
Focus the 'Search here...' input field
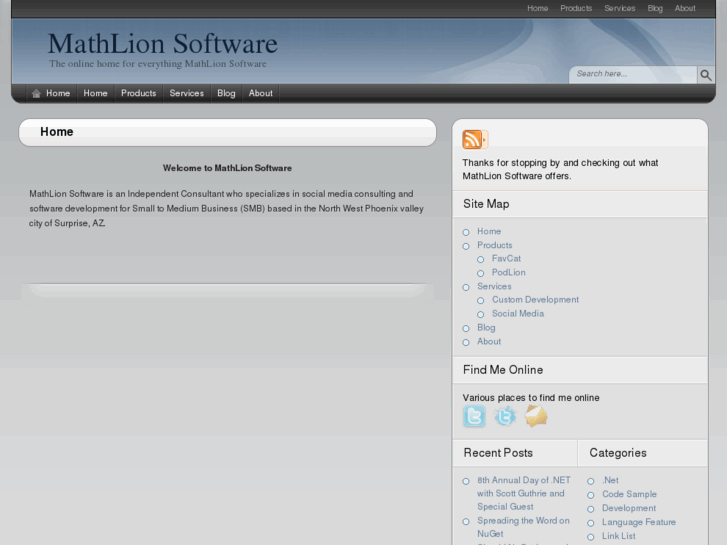tap(633, 74)
